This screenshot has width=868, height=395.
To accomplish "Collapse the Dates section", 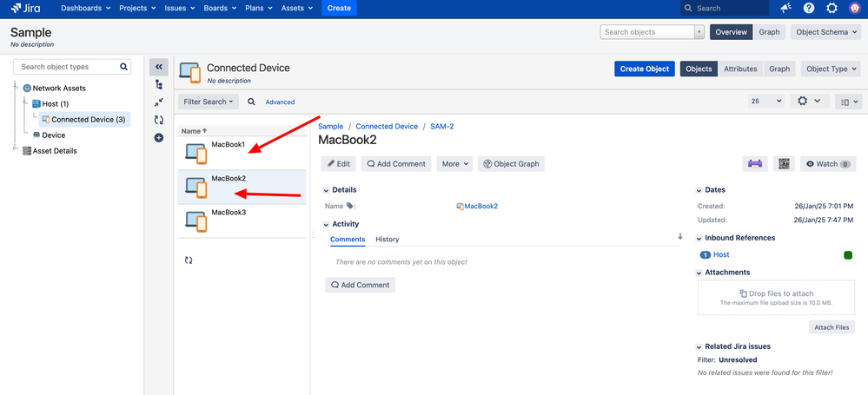I will (698, 190).
